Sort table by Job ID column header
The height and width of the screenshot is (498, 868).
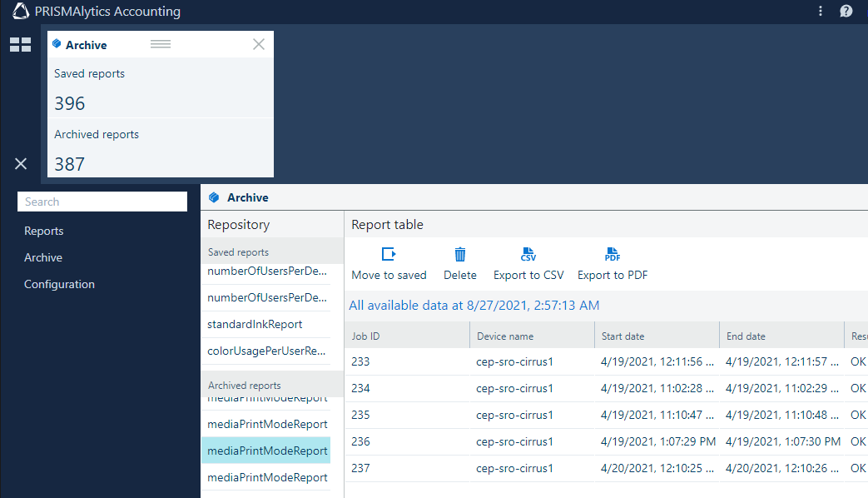click(366, 336)
